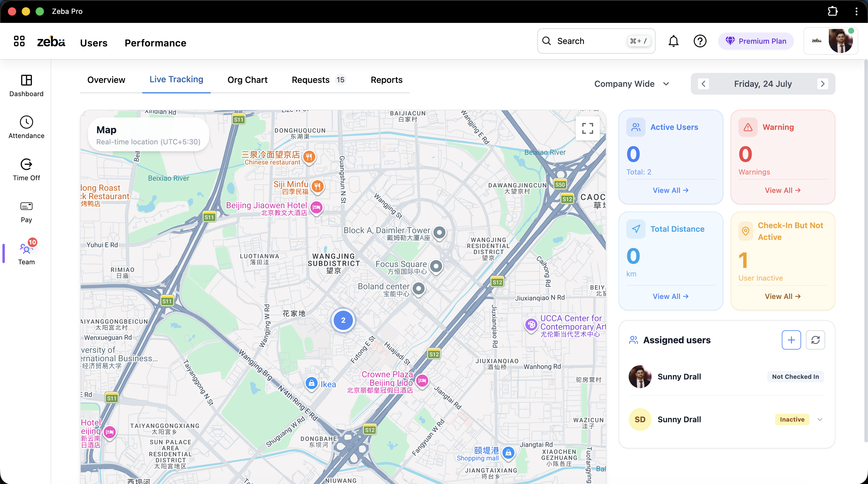Click the Crowne Plaza Beijing Lido pin
Image resolution: width=868 pixels, height=484 pixels.
coord(422,381)
